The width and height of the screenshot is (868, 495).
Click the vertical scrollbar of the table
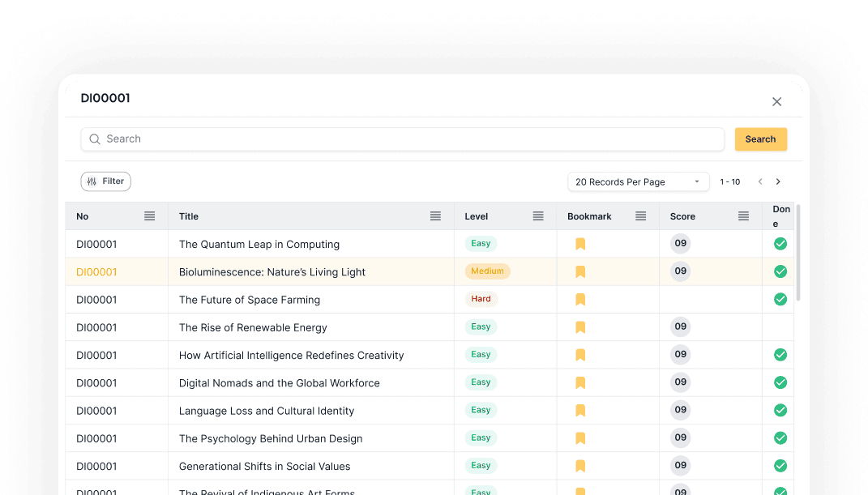click(x=798, y=253)
